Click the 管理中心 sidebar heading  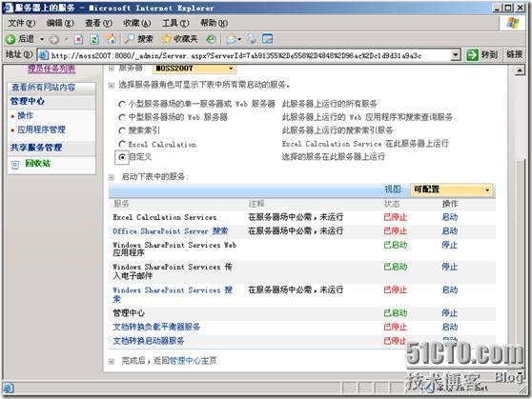pyautogui.click(x=27, y=101)
